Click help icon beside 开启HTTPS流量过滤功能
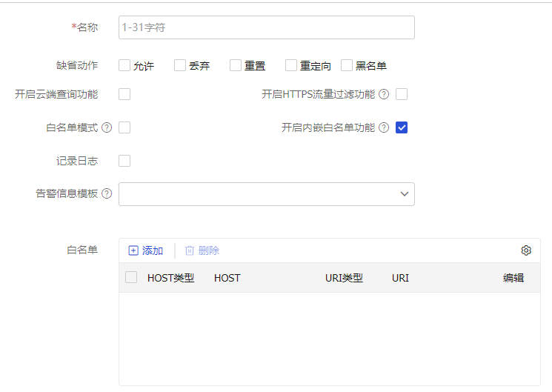Screen dimensions: 552x392 click(x=384, y=94)
